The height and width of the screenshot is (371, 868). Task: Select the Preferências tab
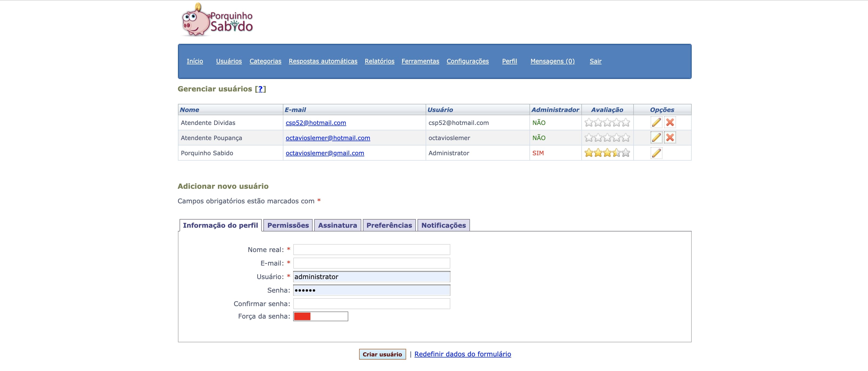pyautogui.click(x=389, y=225)
